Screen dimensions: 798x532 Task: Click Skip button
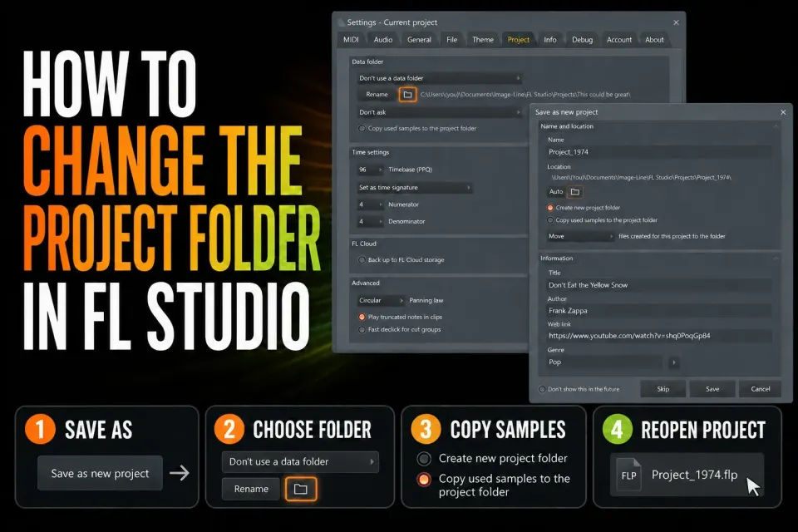pos(663,389)
